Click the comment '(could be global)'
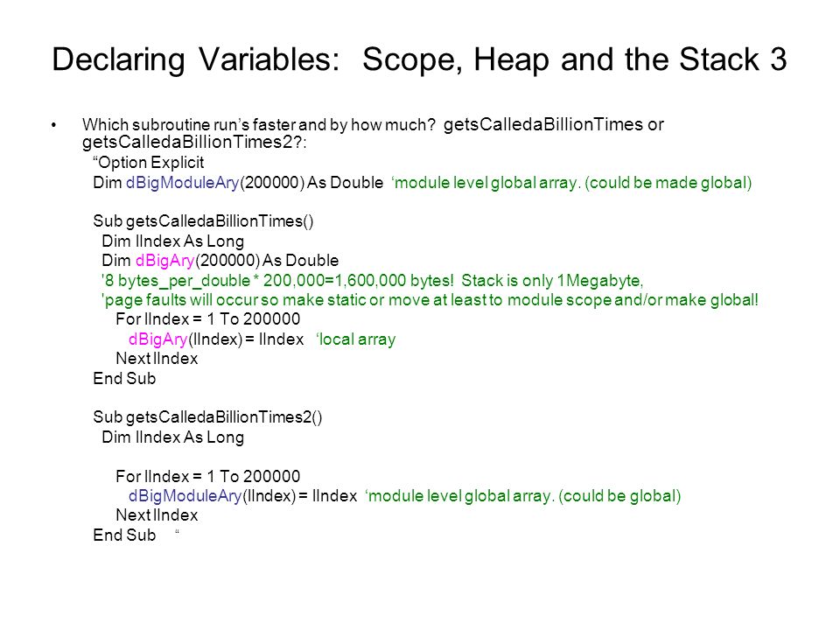Screen dimensions: 840x630 coord(619,496)
